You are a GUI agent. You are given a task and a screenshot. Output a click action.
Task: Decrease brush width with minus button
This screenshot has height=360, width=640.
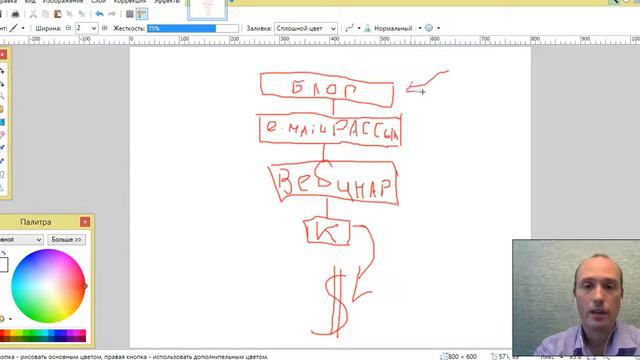click(x=68, y=28)
